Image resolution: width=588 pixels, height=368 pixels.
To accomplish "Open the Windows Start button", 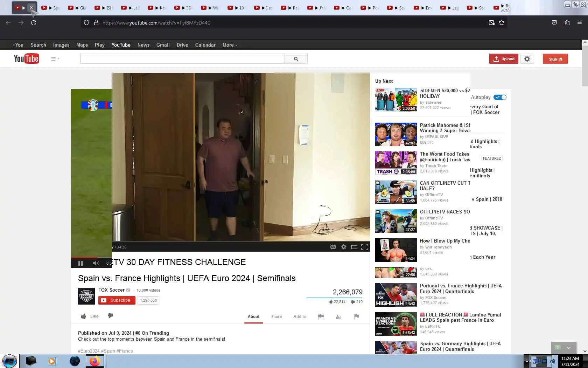I will [x=9, y=361].
